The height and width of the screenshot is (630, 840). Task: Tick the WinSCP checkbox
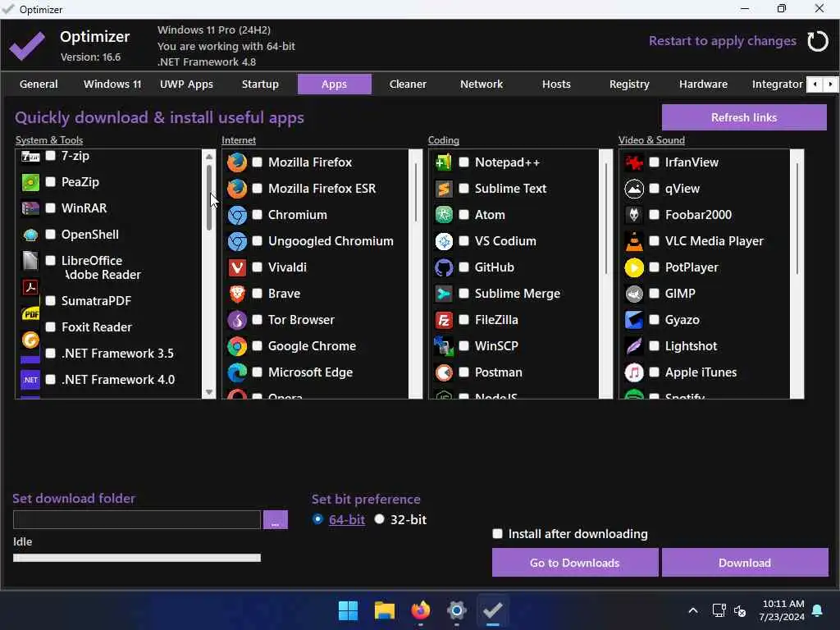click(464, 346)
